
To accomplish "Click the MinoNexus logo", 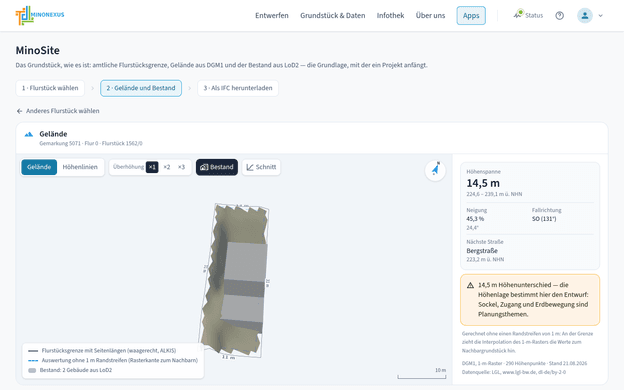I will [40, 15].
